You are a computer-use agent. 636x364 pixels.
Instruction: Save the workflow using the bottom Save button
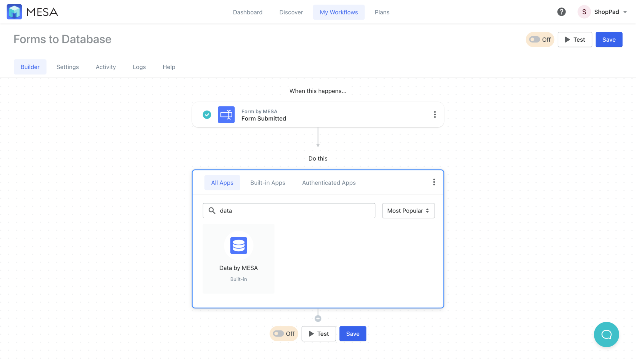click(x=352, y=334)
